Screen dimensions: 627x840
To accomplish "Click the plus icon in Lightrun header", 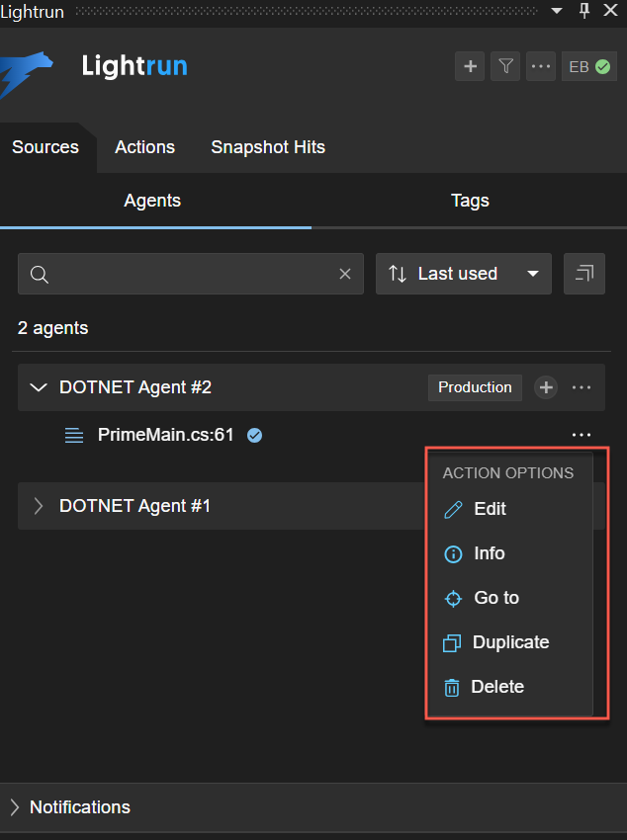I will [x=470, y=66].
